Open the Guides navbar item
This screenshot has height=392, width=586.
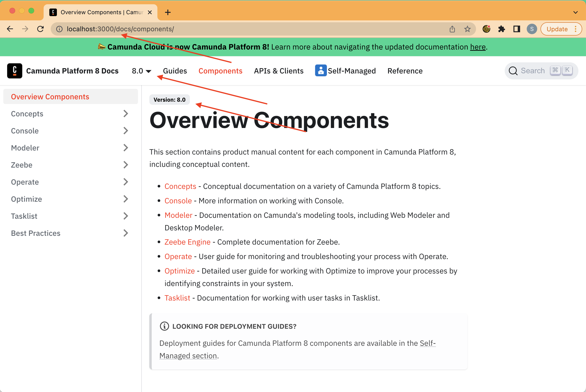pos(175,71)
